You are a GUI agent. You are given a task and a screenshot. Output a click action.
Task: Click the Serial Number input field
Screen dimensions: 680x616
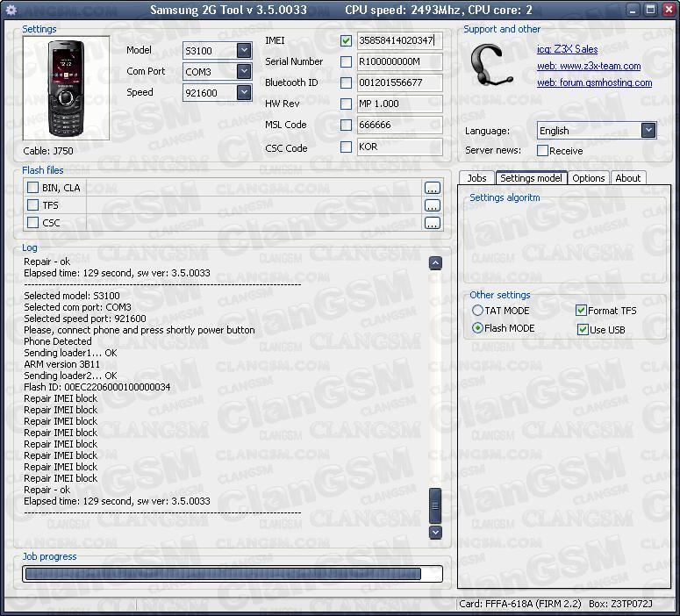[399, 61]
